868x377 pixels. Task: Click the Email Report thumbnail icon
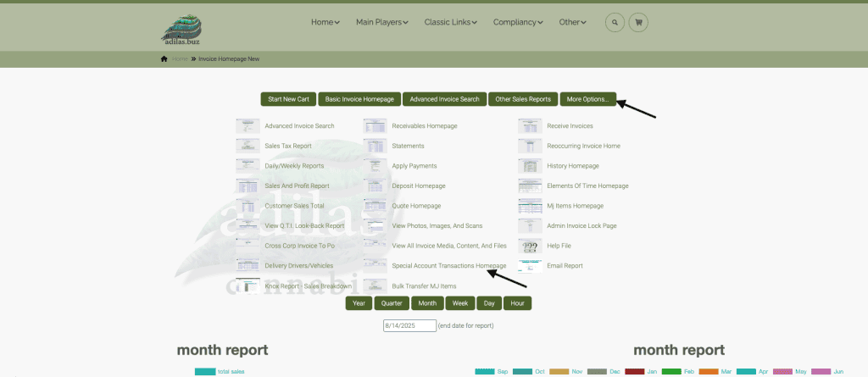pyautogui.click(x=530, y=265)
